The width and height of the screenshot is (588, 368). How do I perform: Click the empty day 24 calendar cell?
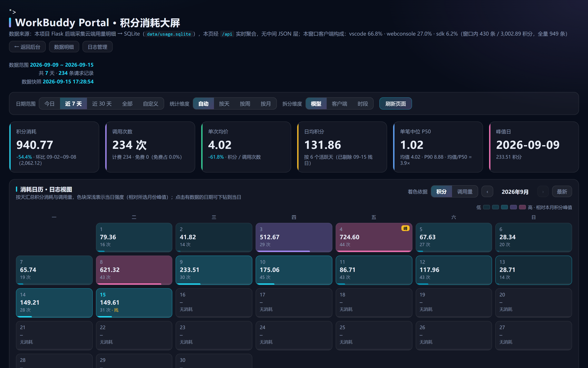coord(294,336)
